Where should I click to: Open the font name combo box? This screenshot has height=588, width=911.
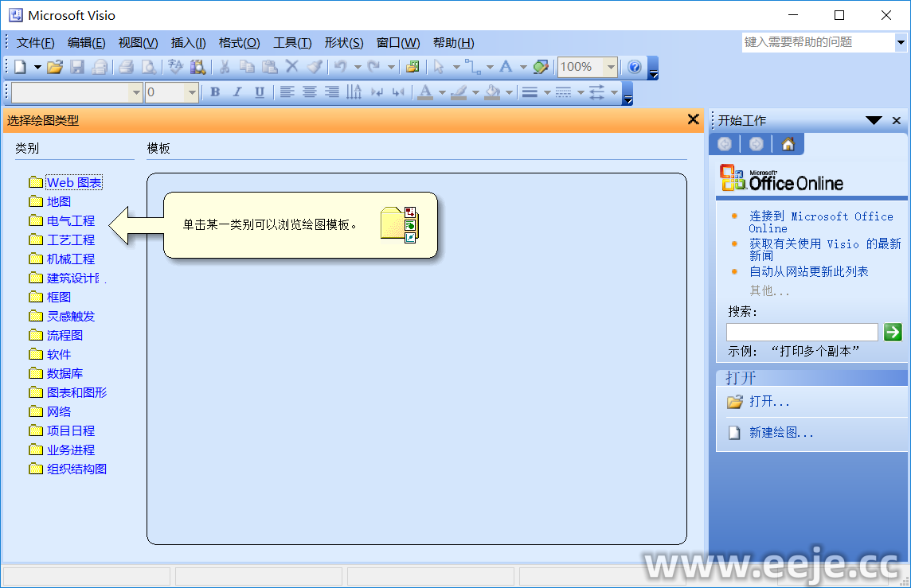pyautogui.click(x=135, y=92)
